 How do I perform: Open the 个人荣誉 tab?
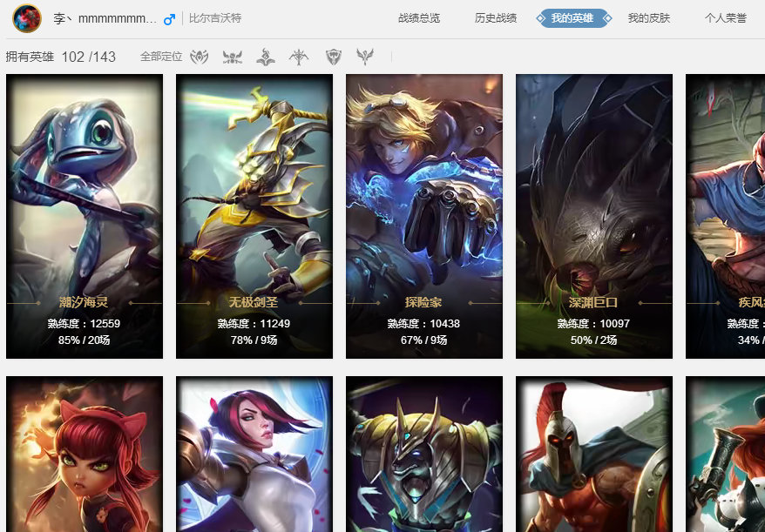726,18
